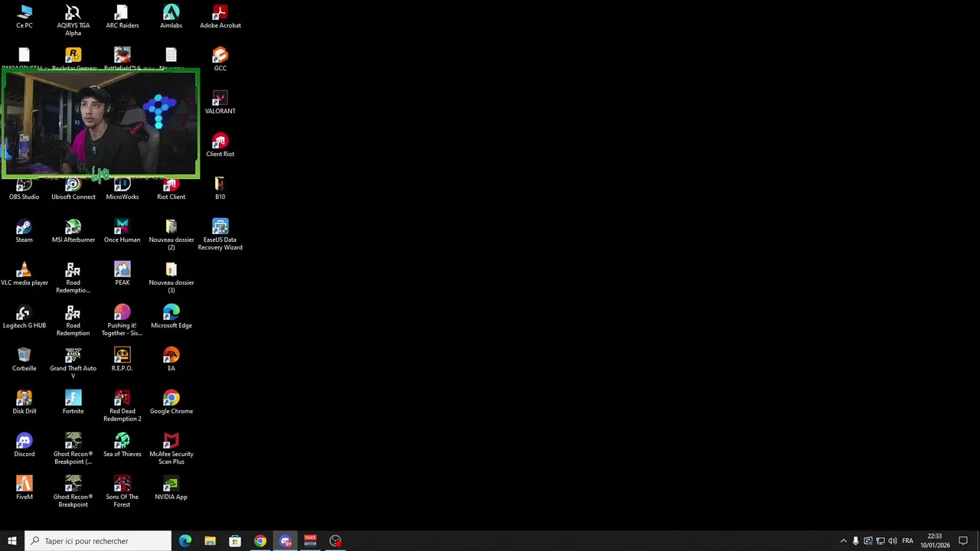Open EaseUS Data Recovery Wizard icon
980x551 pixels.
tap(220, 235)
